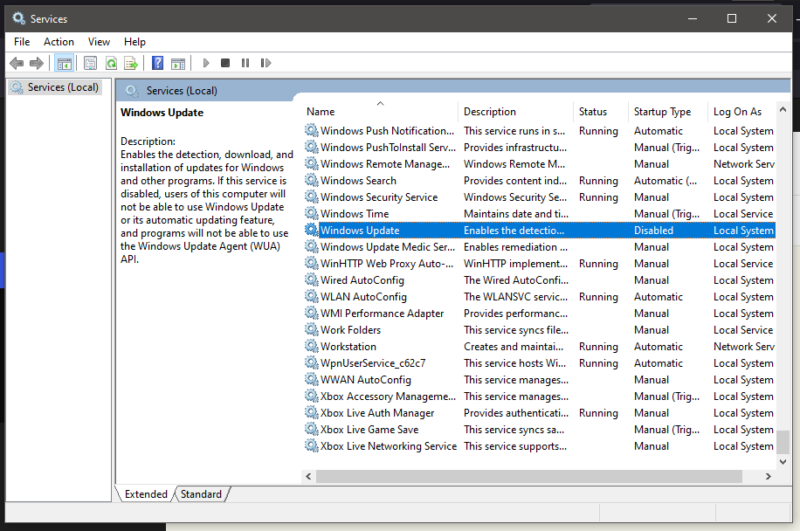
Task: Open the View menu
Action: tap(99, 42)
